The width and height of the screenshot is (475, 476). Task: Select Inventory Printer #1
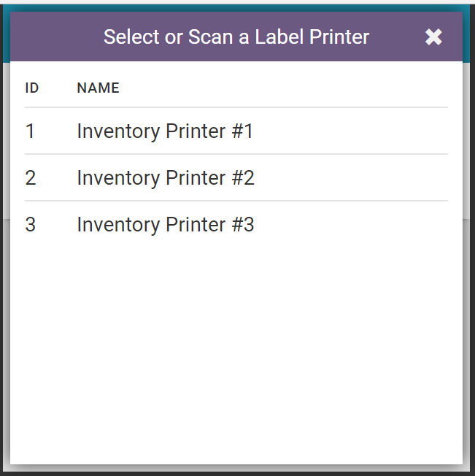coord(165,131)
